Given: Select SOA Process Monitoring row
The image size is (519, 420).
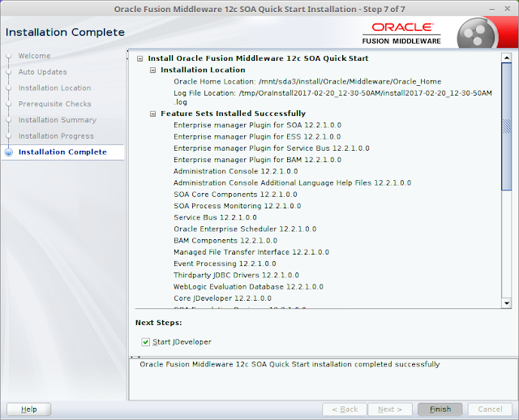Looking at the screenshot, I should [x=238, y=206].
